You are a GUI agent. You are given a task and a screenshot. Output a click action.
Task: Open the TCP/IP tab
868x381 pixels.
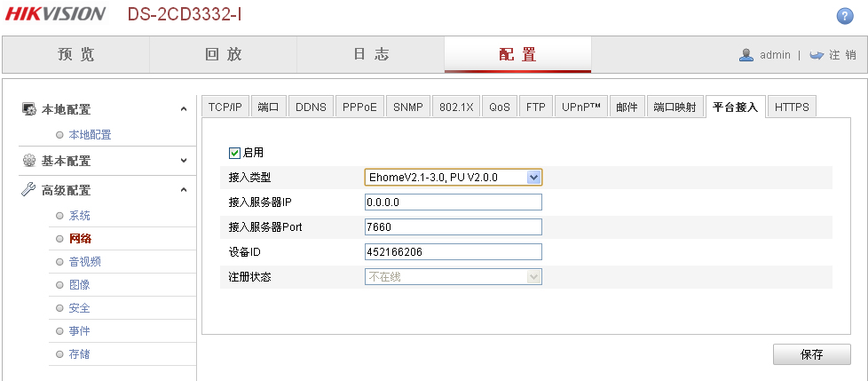[x=225, y=107]
